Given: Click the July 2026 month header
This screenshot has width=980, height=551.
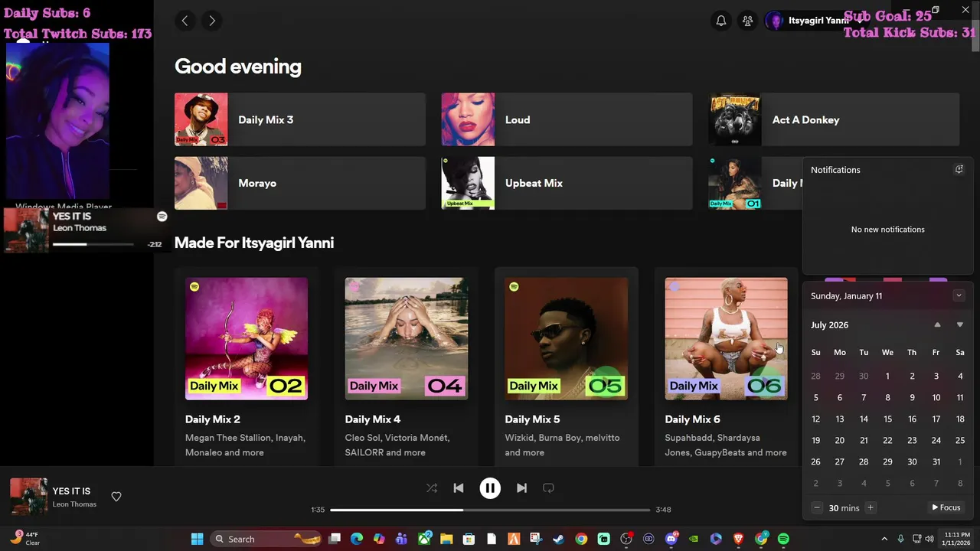Looking at the screenshot, I should 829,325.
